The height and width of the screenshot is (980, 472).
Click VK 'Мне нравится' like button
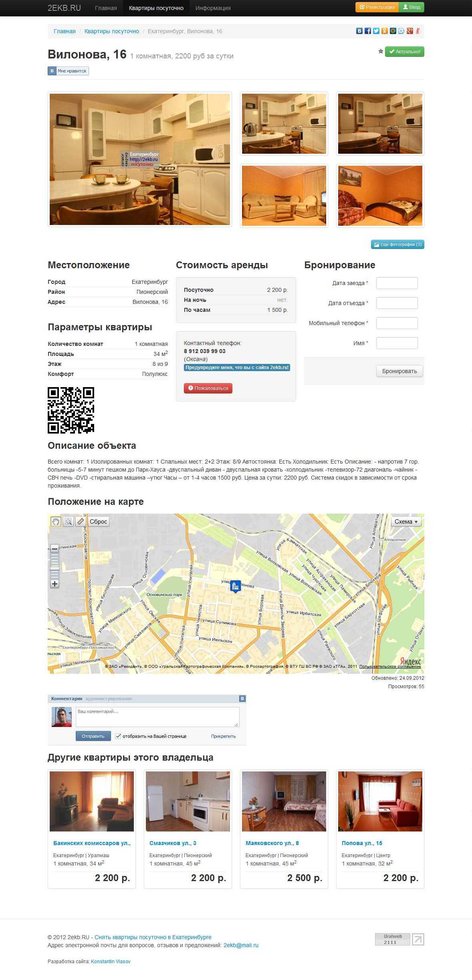[68, 71]
